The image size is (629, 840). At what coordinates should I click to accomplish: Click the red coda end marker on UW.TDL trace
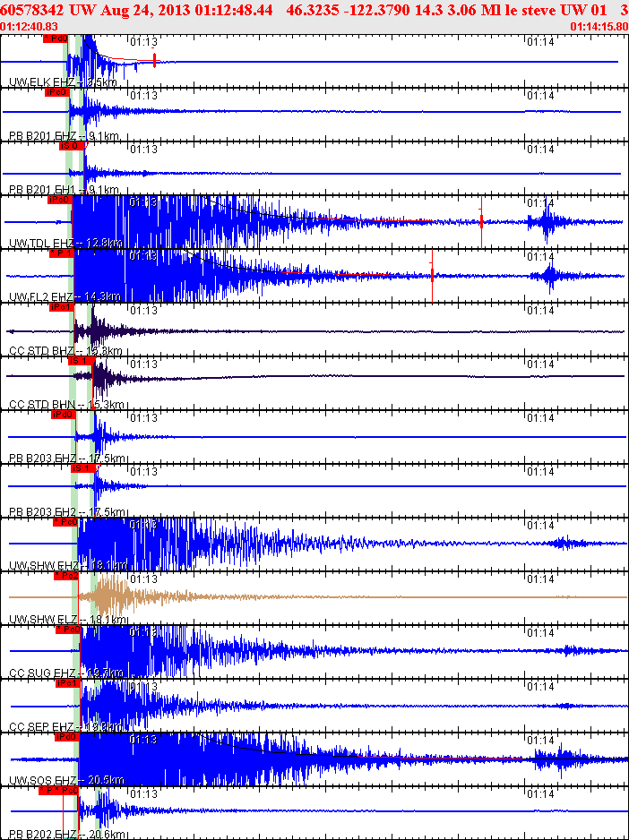(481, 220)
